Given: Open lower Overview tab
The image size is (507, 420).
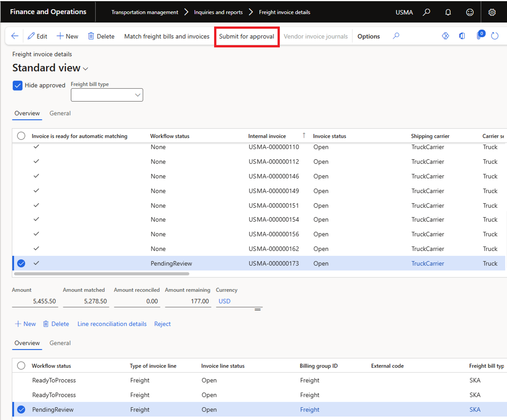Looking at the screenshot, I should pyautogui.click(x=27, y=343).
